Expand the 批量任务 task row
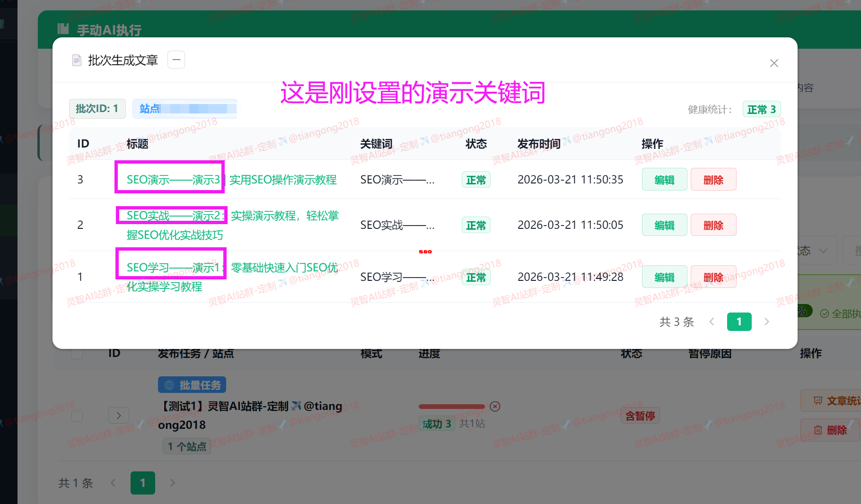The image size is (861, 504). (x=119, y=415)
